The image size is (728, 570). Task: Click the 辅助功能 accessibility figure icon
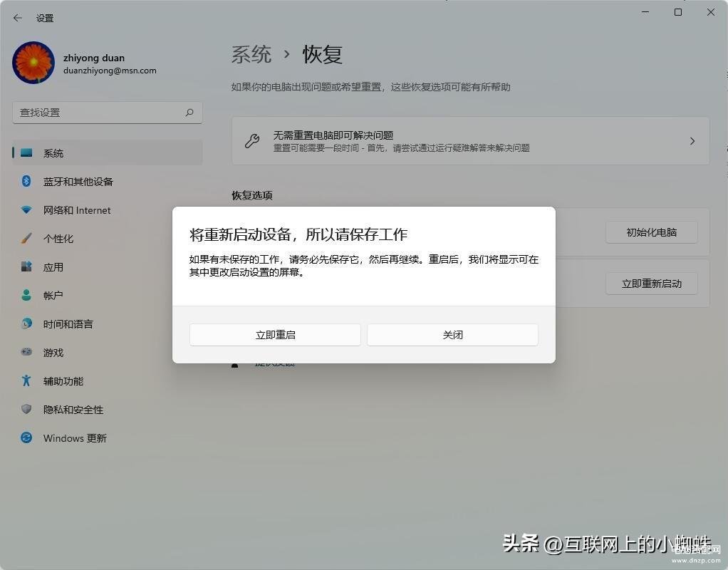click(26, 380)
